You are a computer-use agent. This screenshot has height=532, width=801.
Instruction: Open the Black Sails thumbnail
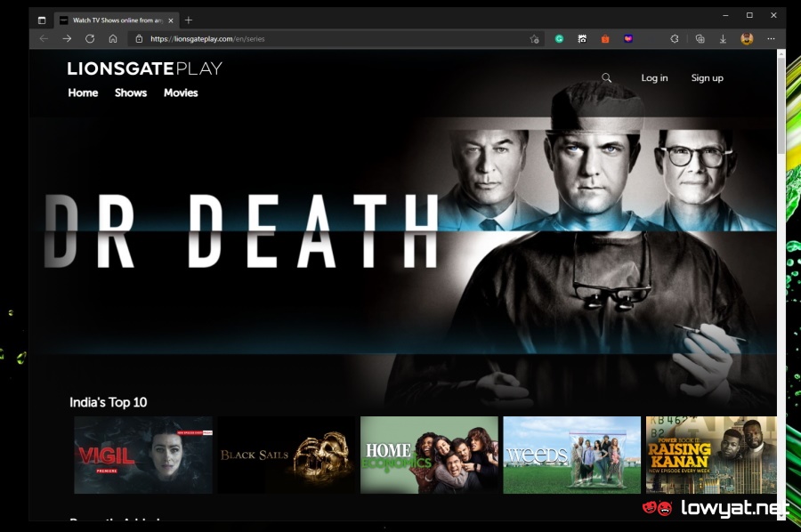point(286,455)
